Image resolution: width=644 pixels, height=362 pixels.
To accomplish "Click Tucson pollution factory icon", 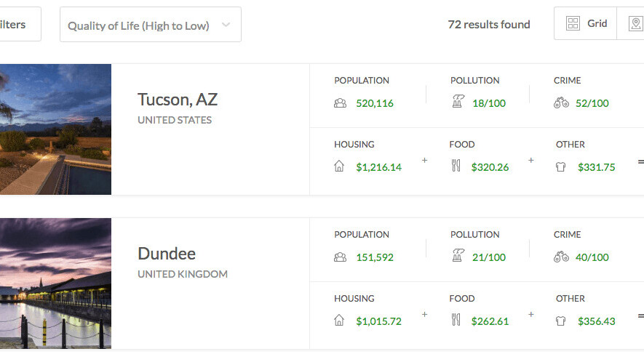I will (457, 102).
